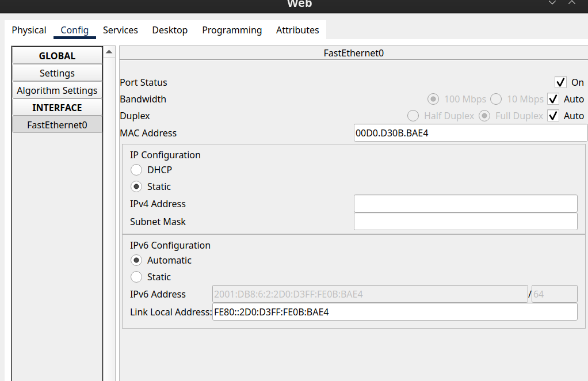
Task: Open the Attributes tab
Action: click(297, 30)
